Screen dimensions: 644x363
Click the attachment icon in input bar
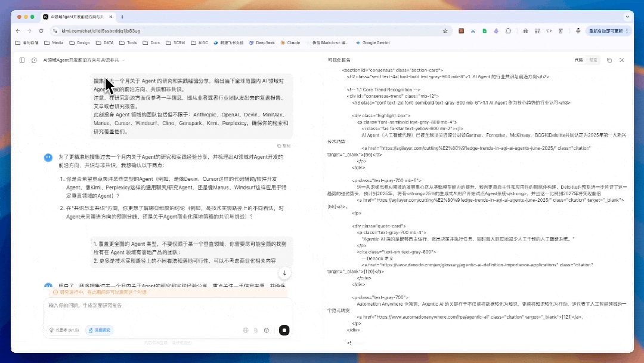click(x=256, y=330)
